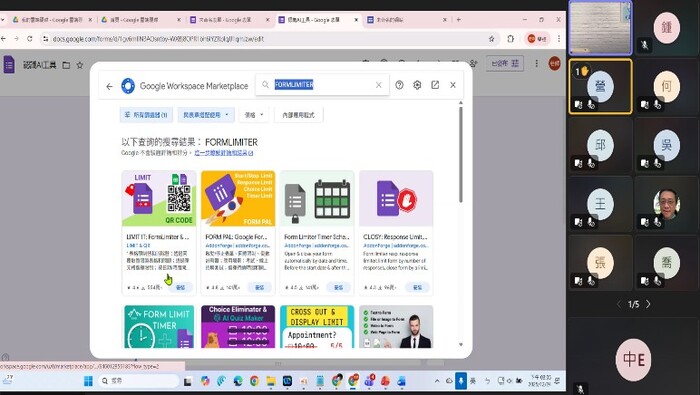The height and width of the screenshot is (395, 700).
Task: Open Copilot from the taskbar
Action: [x=205, y=381]
